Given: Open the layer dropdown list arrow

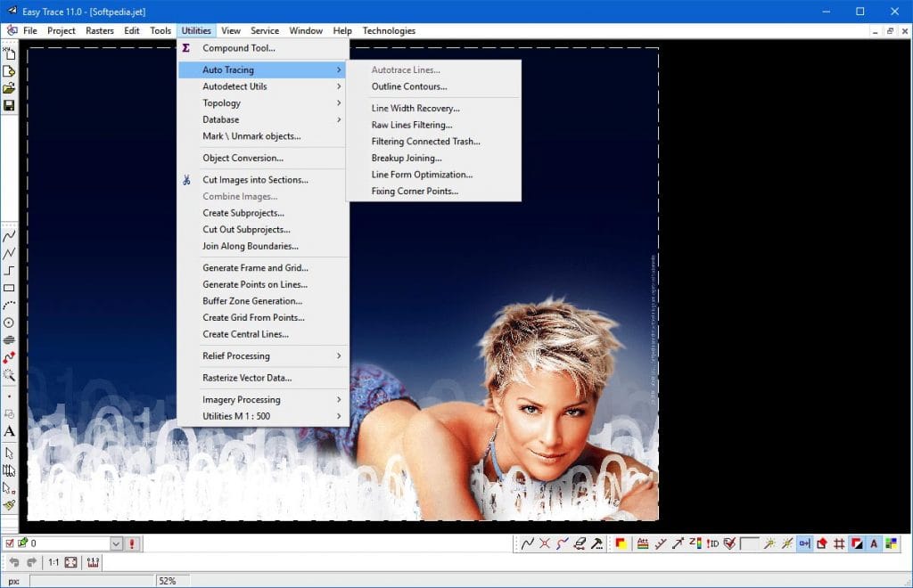Looking at the screenshot, I should [116, 543].
